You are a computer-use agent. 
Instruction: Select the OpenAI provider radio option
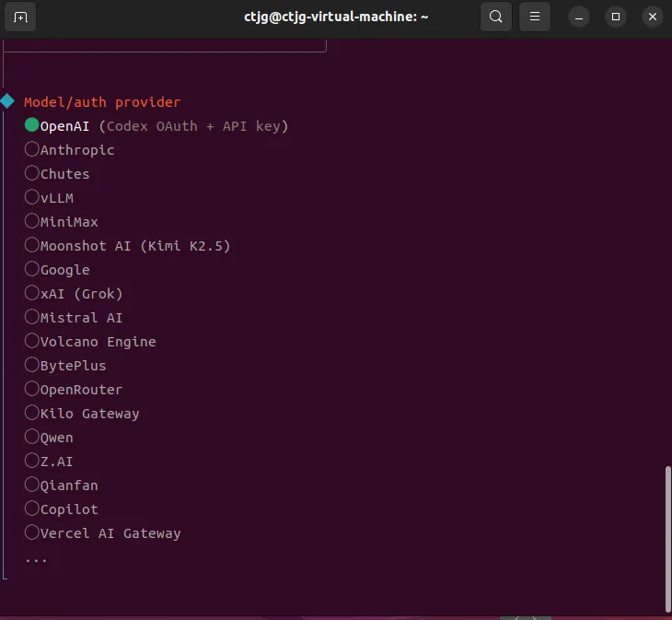(x=31, y=125)
